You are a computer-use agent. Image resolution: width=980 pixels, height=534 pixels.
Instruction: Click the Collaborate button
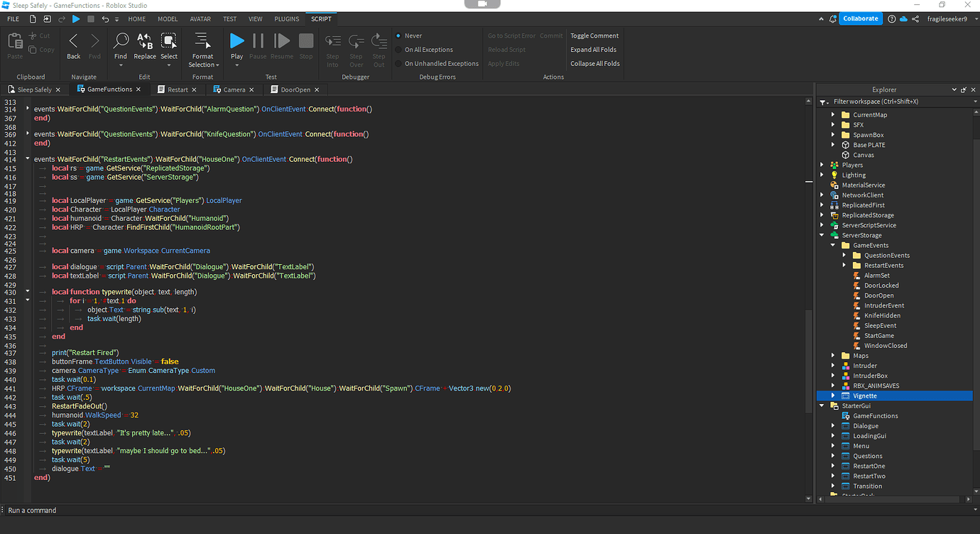pos(861,18)
